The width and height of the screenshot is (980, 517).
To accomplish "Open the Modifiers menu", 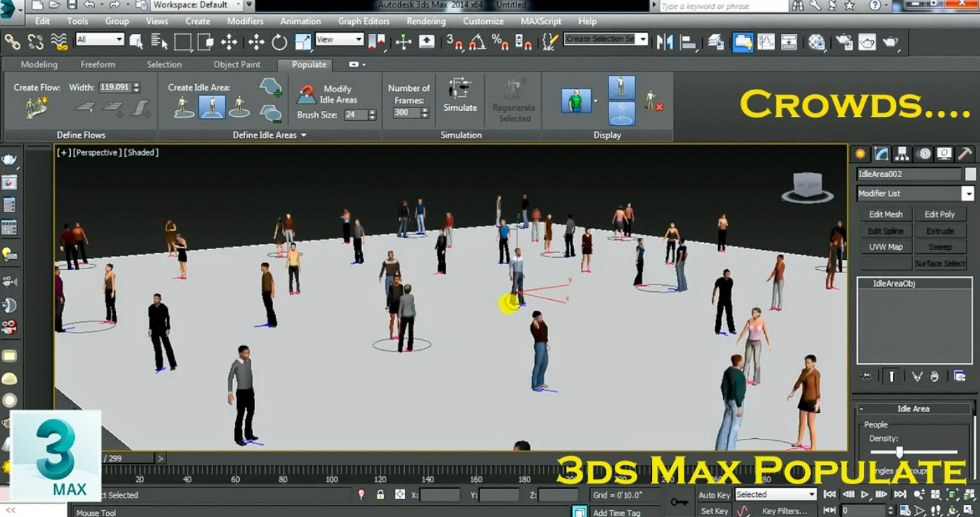I will (245, 21).
